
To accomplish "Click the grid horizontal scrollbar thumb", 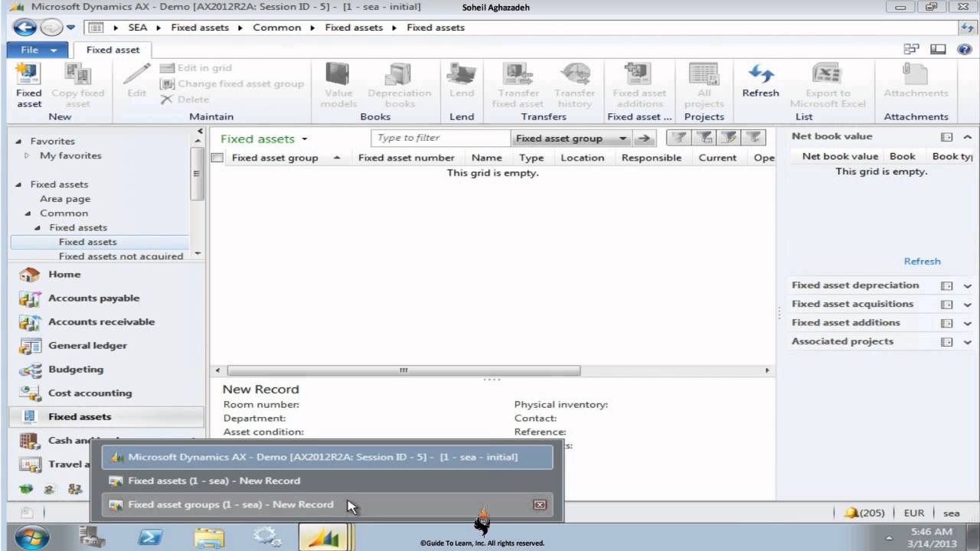I will tap(403, 370).
